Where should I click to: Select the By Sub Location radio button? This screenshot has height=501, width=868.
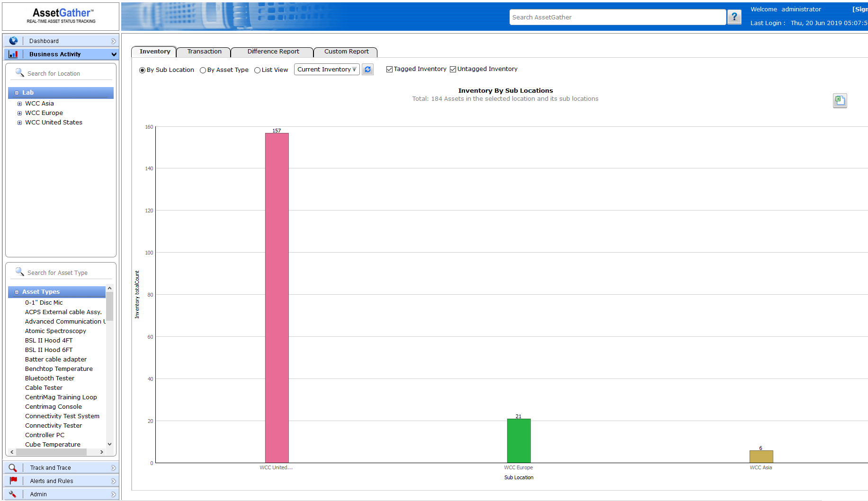(x=142, y=70)
